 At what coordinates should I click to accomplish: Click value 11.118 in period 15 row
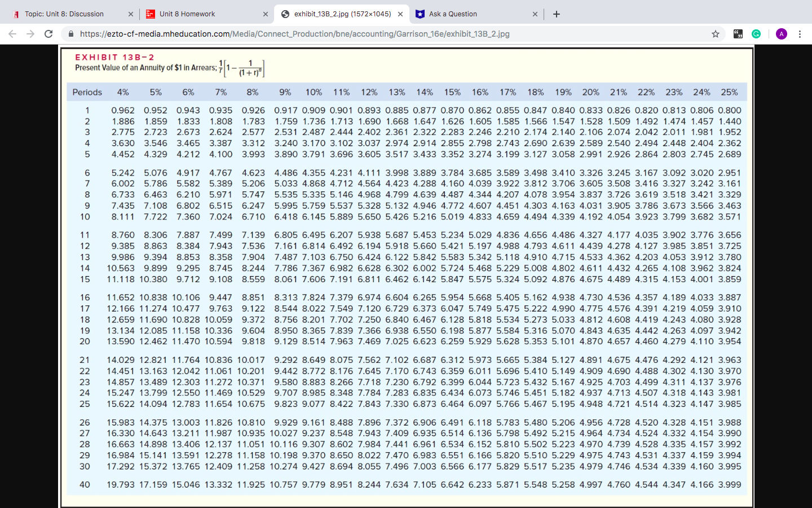pos(121,279)
